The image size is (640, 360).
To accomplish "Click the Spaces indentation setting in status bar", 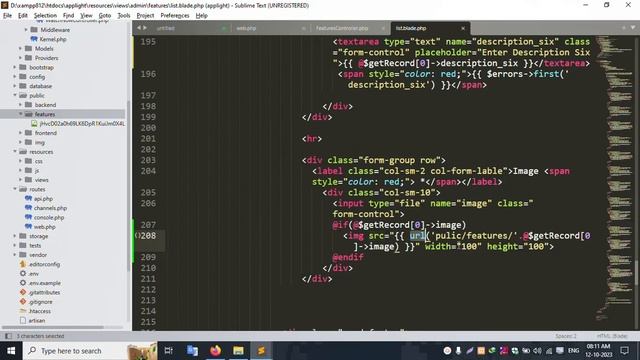I will point(566,336).
